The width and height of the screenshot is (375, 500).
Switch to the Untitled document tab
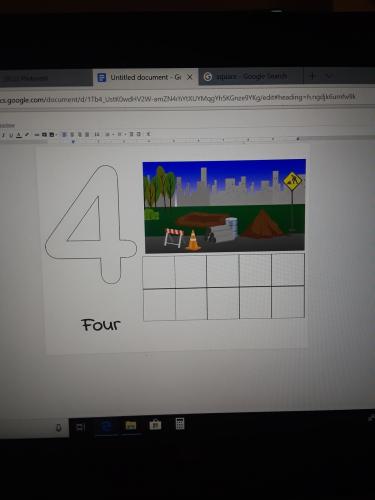[x=145, y=77]
